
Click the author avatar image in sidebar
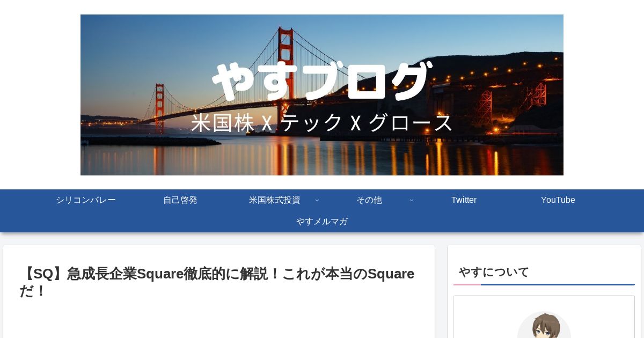[544, 325]
